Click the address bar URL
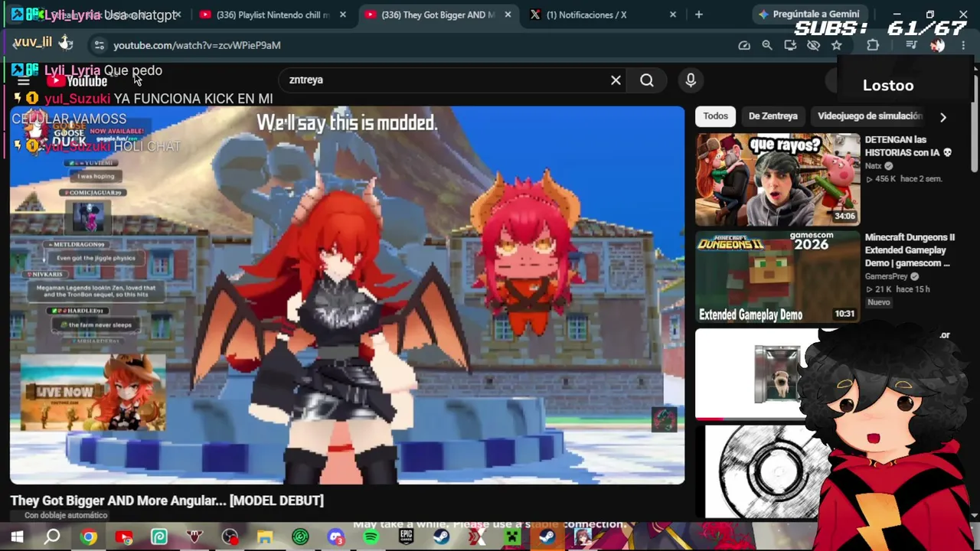 point(197,45)
